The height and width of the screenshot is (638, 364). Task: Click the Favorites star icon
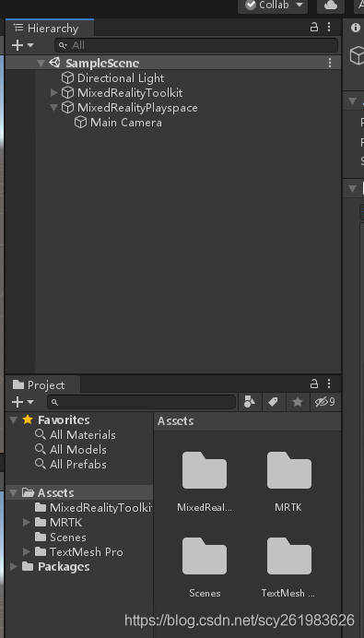point(28,419)
